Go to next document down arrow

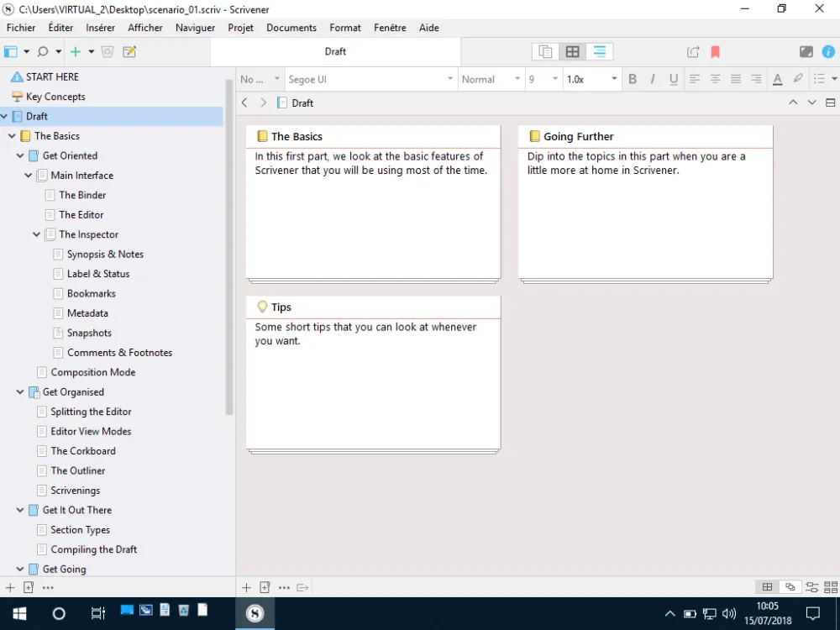pos(812,102)
